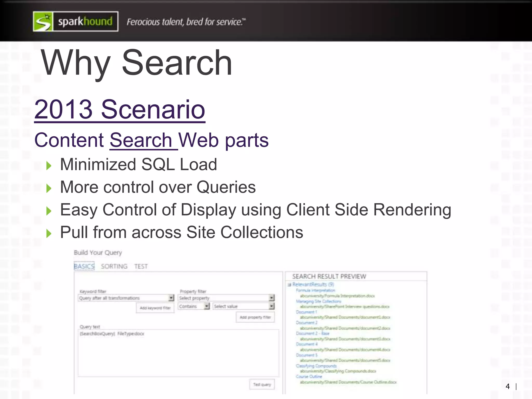Click the Build Your Query heading
The width and height of the screenshot is (532, 399).
pyautogui.click(x=98, y=253)
